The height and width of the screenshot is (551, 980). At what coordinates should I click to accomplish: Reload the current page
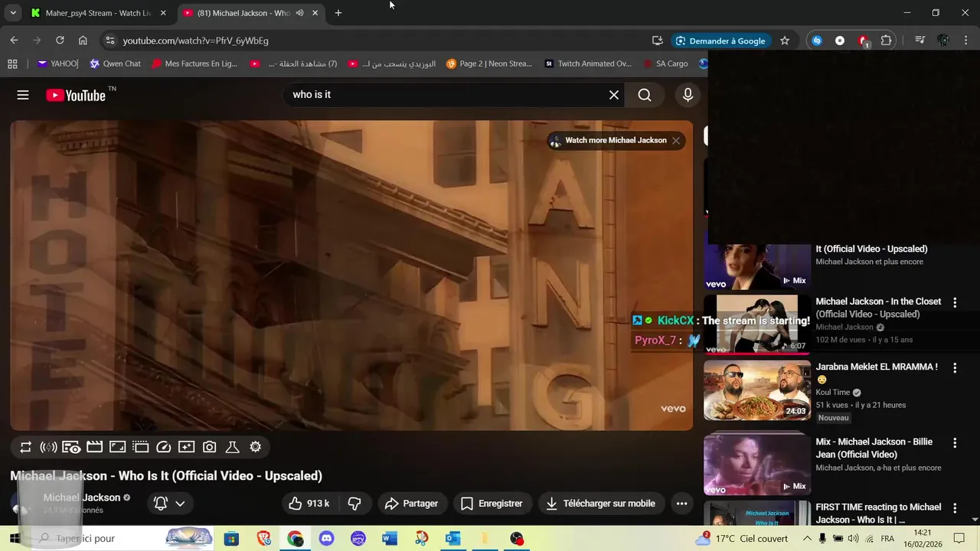coord(60,41)
